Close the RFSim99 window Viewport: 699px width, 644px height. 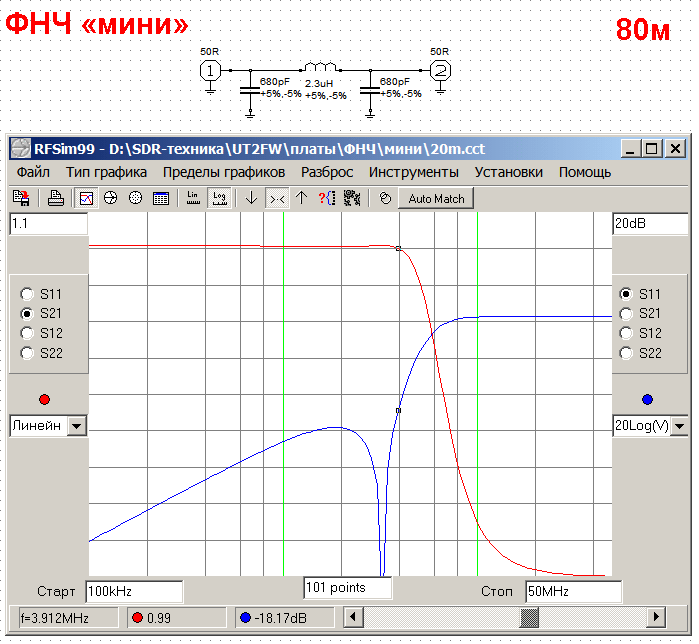(675, 148)
